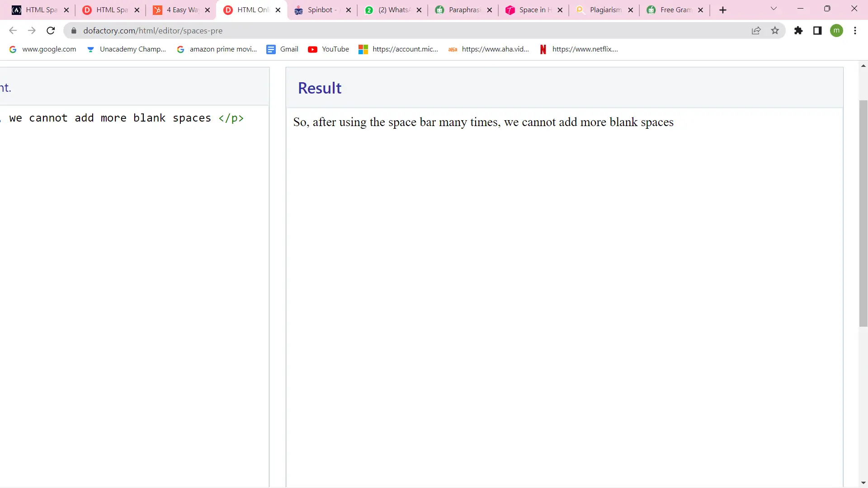Image resolution: width=868 pixels, height=488 pixels.
Task: Toggle the Plagiarism checker tab
Action: [604, 9]
